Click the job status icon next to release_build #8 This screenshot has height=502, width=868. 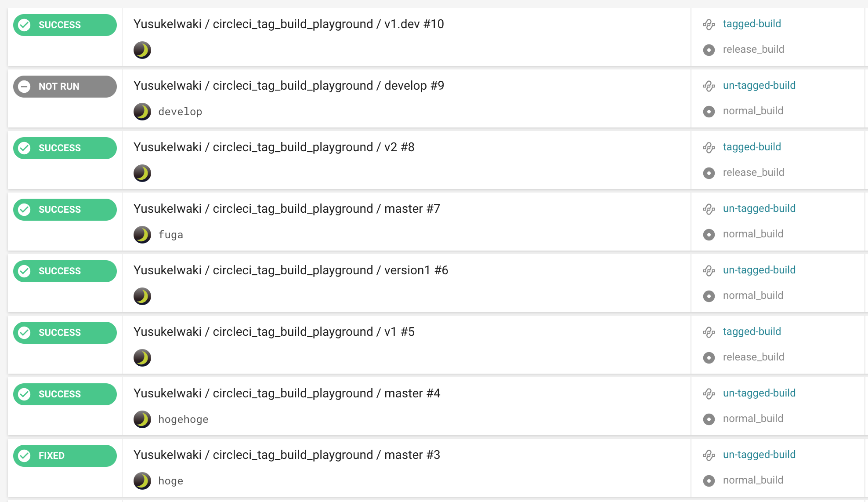point(709,173)
